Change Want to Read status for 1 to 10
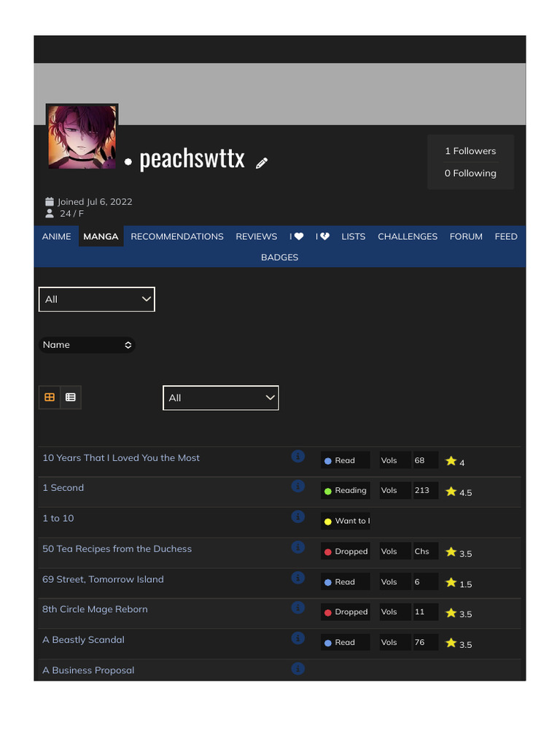This screenshot has height=747, width=560. (x=345, y=521)
